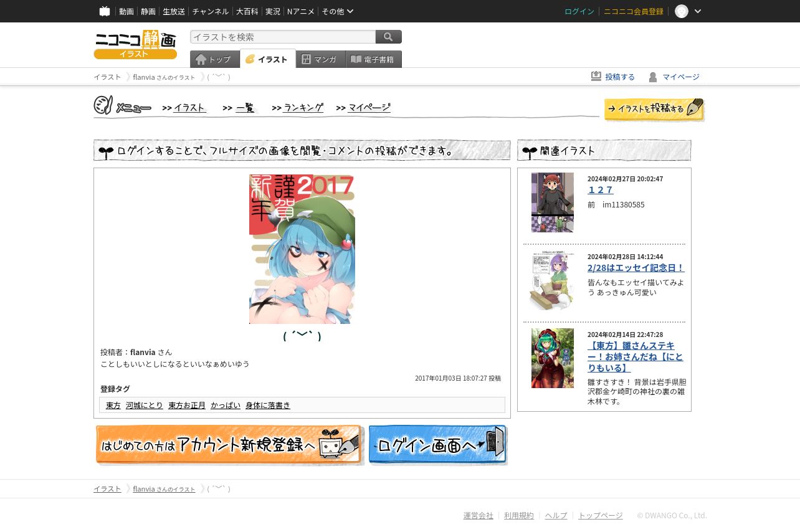Image resolution: width=800 pixels, height=532 pixels.
Task: Switch to the トップ tab
Action: pos(215,59)
